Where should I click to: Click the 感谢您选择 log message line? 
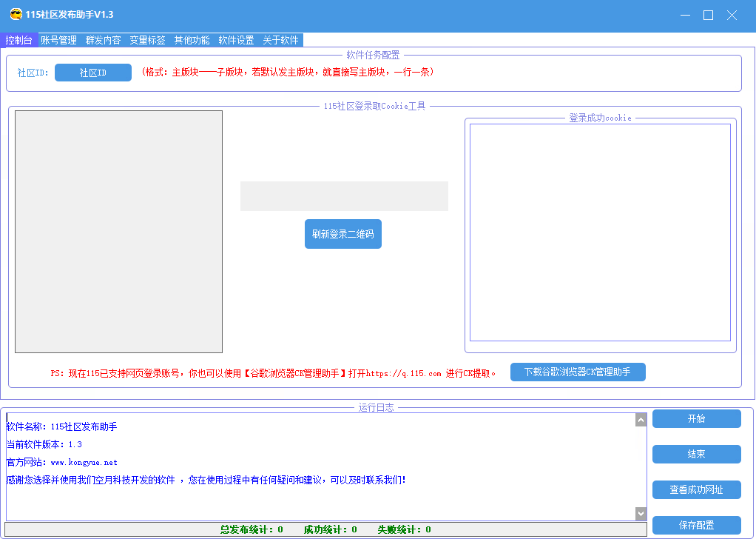coord(206,480)
